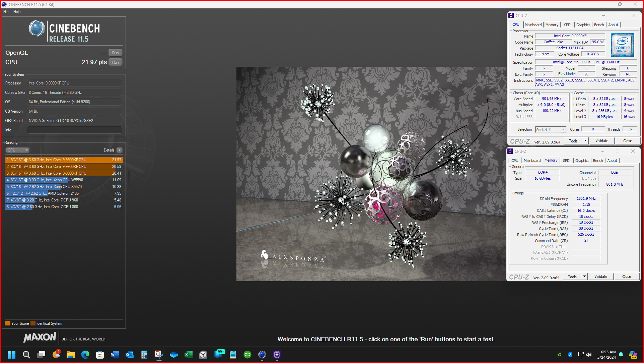
Task: Click the Intel Core i9 9th Gen logo
Action: (x=622, y=45)
